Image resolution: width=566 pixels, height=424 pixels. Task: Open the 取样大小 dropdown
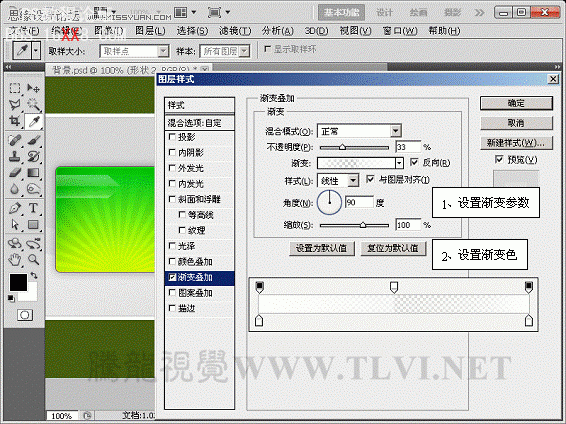pyautogui.click(x=164, y=51)
